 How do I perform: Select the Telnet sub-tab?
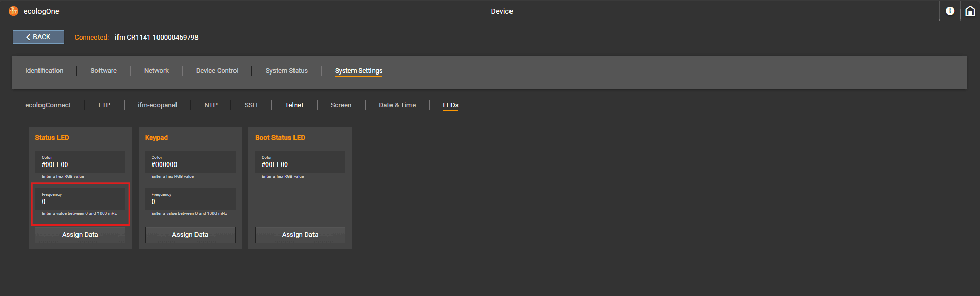coord(294,105)
